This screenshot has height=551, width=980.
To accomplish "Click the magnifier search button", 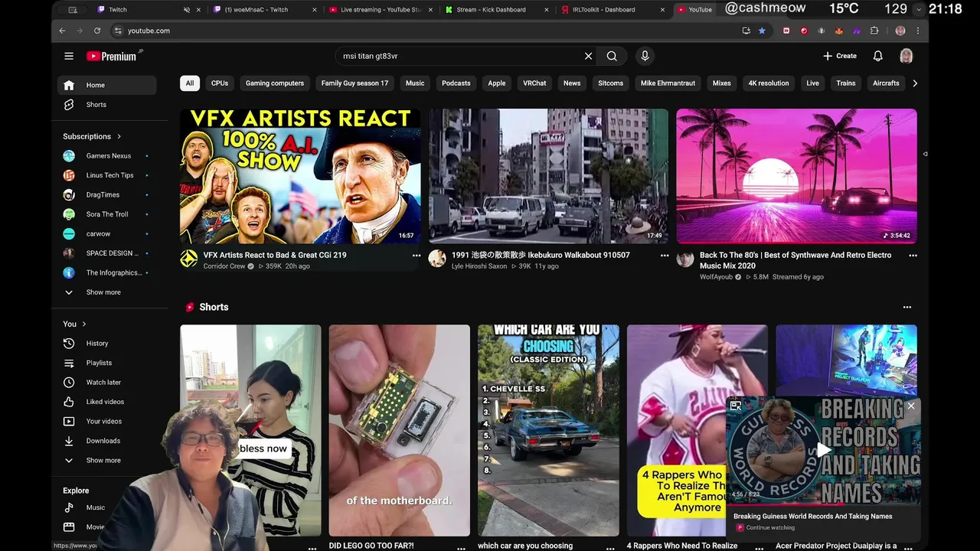I will point(612,56).
